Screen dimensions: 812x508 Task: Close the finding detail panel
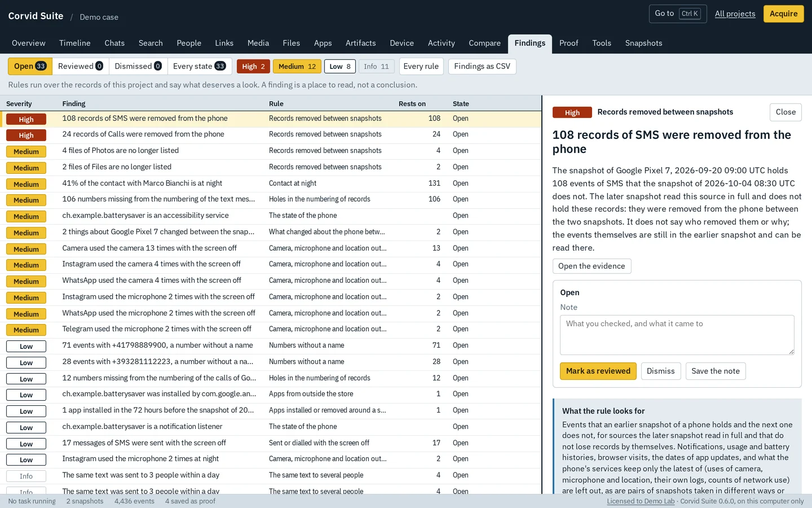click(x=785, y=112)
